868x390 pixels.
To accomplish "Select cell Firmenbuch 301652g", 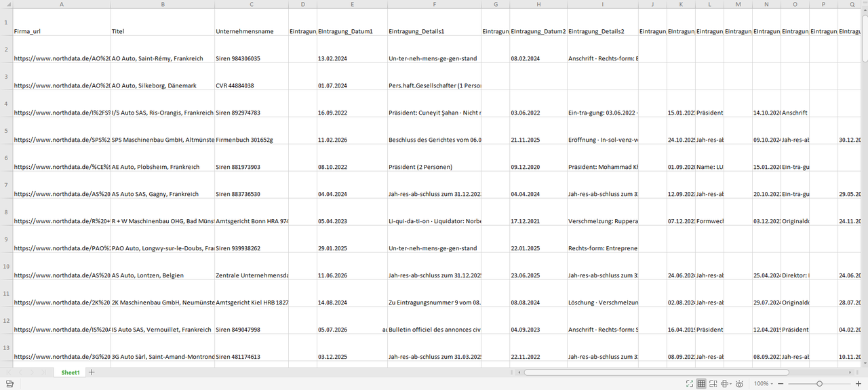I will (x=252, y=131).
